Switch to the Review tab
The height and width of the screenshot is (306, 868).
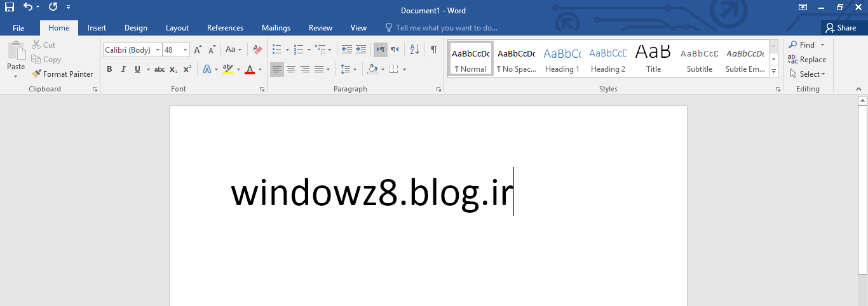320,28
